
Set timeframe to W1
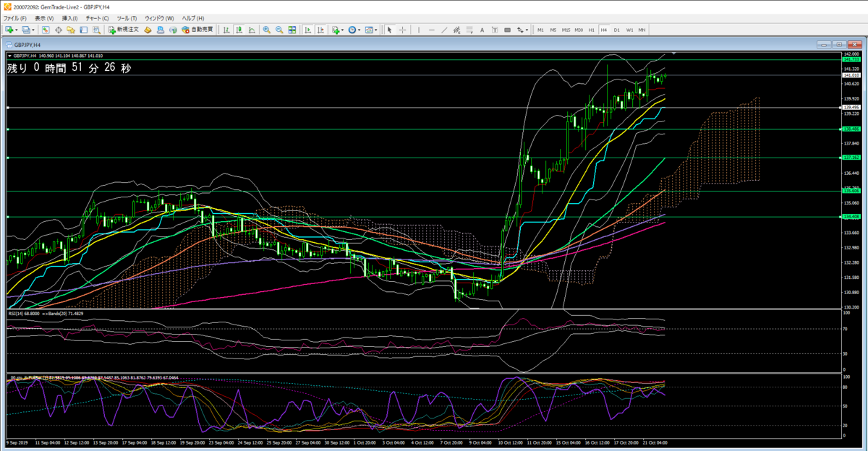[629, 30]
